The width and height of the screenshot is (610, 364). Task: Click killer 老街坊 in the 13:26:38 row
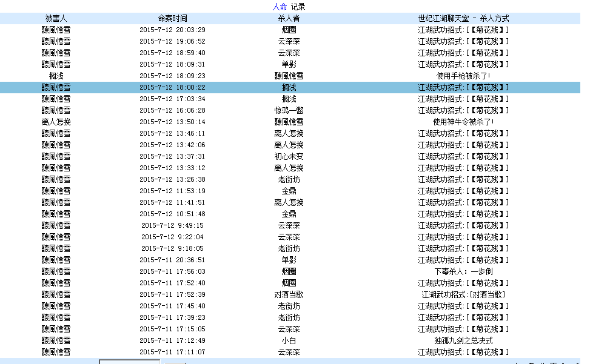coord(289,179)
